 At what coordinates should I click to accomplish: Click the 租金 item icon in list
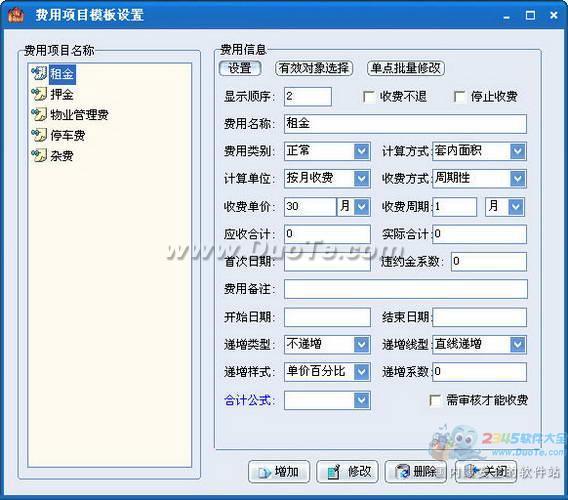pyautogui.click(x=39, y=73)
